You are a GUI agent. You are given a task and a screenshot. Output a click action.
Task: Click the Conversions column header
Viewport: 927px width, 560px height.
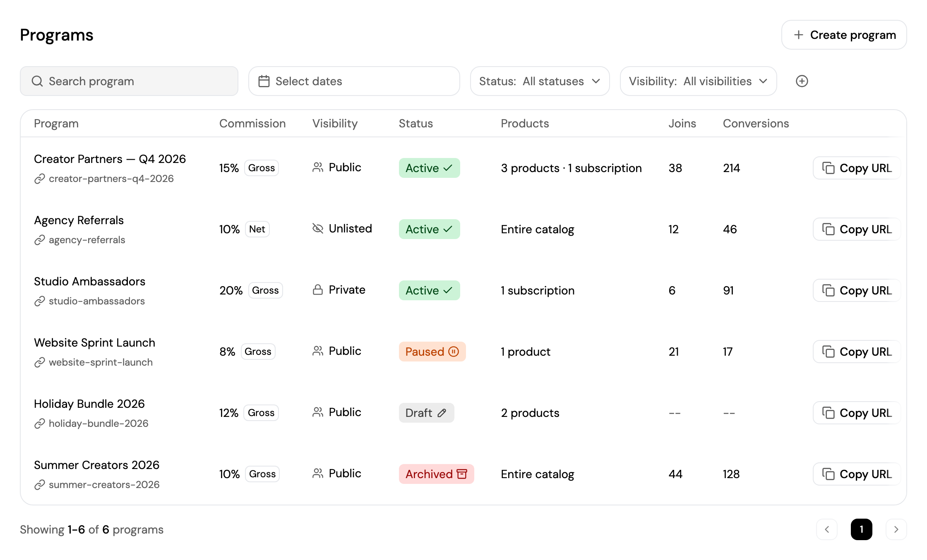(x=756, y=123)
